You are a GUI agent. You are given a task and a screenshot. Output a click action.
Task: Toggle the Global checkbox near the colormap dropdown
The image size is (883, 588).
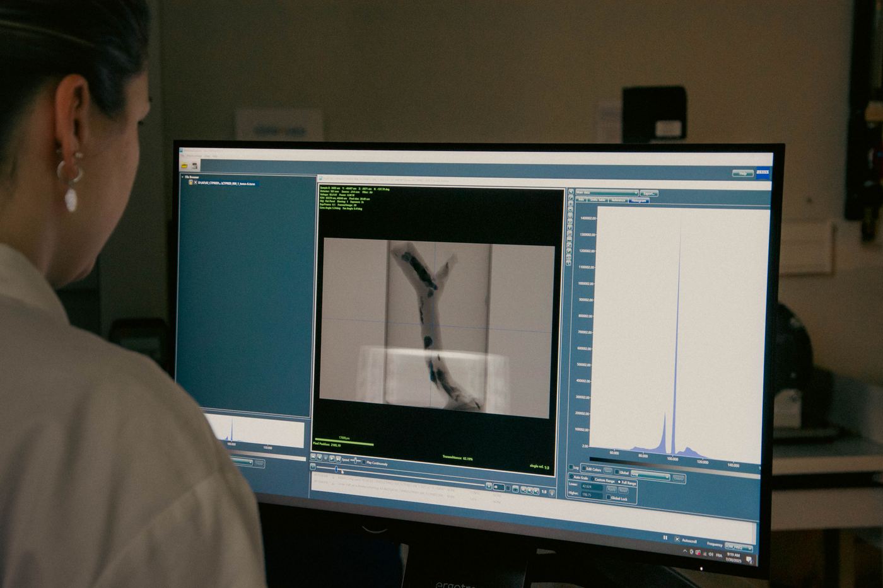[x=617, y=472]
